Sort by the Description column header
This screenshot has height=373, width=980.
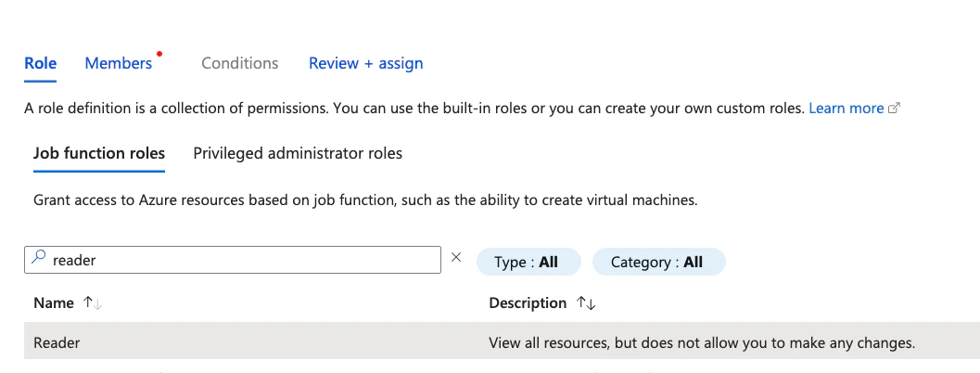(x=528, y=302)
